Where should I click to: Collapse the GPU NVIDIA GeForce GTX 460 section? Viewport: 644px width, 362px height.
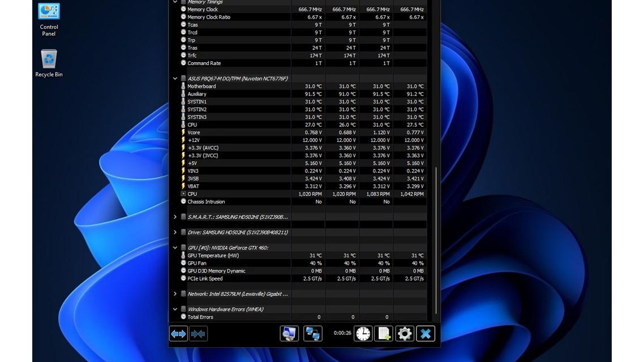175,248
